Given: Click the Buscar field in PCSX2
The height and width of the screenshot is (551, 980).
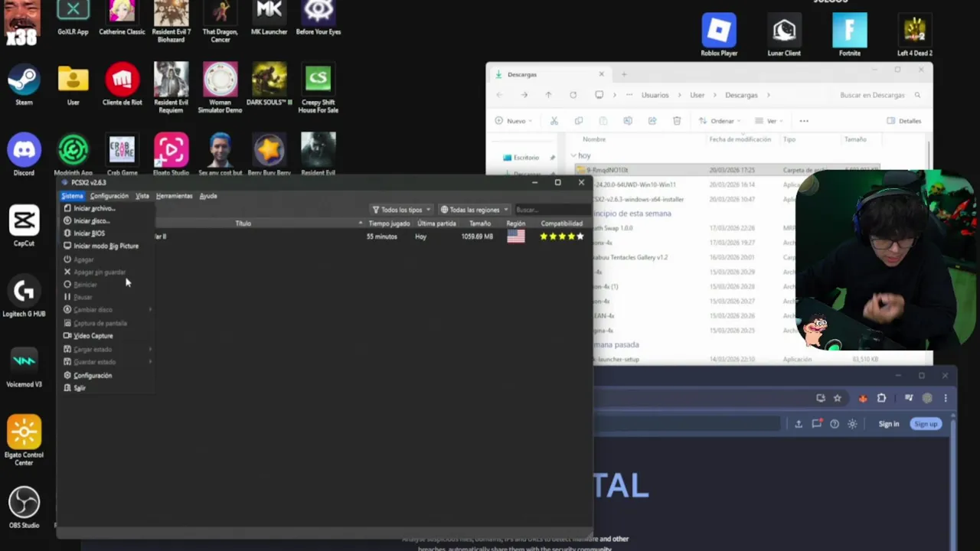Looking at the screenshot, I should [x=551, y=210].
